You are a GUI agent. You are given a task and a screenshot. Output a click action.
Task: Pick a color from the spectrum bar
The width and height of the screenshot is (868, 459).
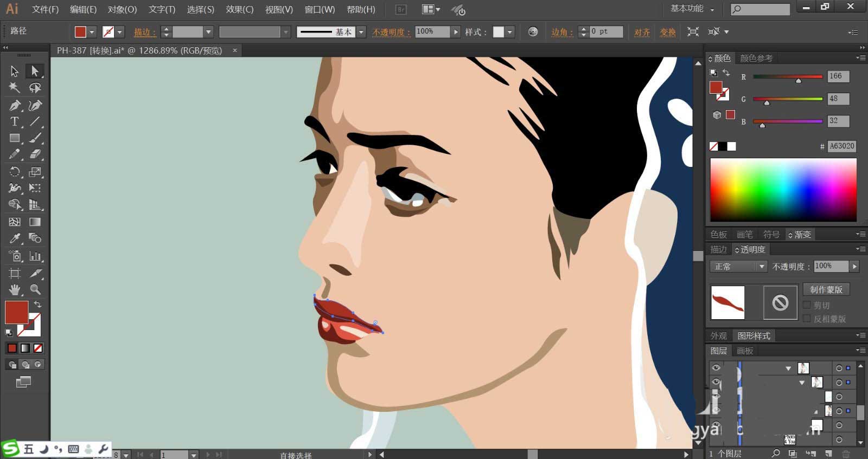[783, 190]
